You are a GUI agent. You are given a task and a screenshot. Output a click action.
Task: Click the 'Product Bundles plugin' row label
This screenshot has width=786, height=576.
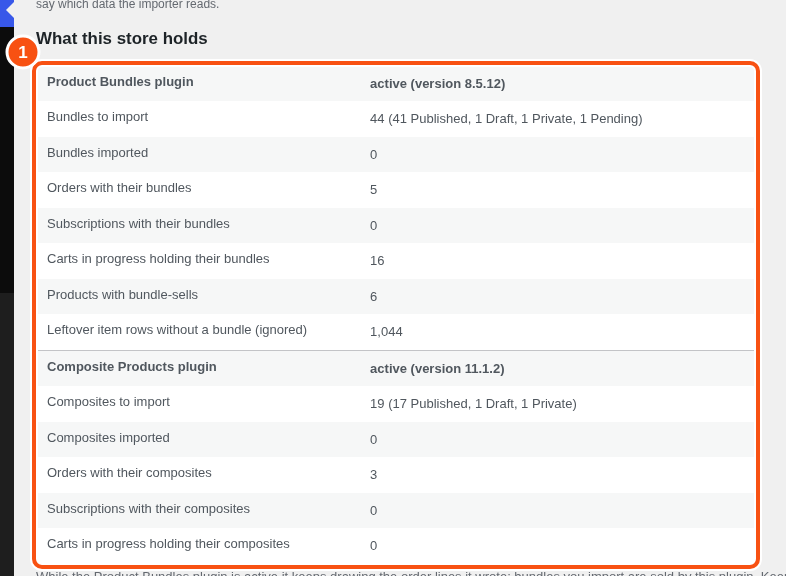tap(120, 82)
